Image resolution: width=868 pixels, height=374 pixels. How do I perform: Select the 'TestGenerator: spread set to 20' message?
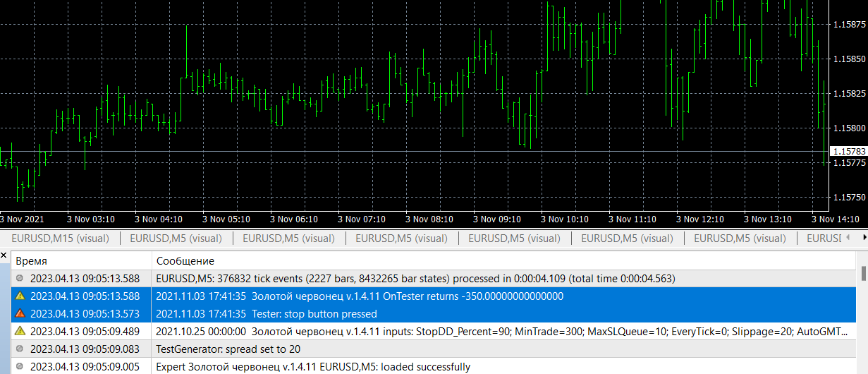pyautogui.click(x=228, y=349)
